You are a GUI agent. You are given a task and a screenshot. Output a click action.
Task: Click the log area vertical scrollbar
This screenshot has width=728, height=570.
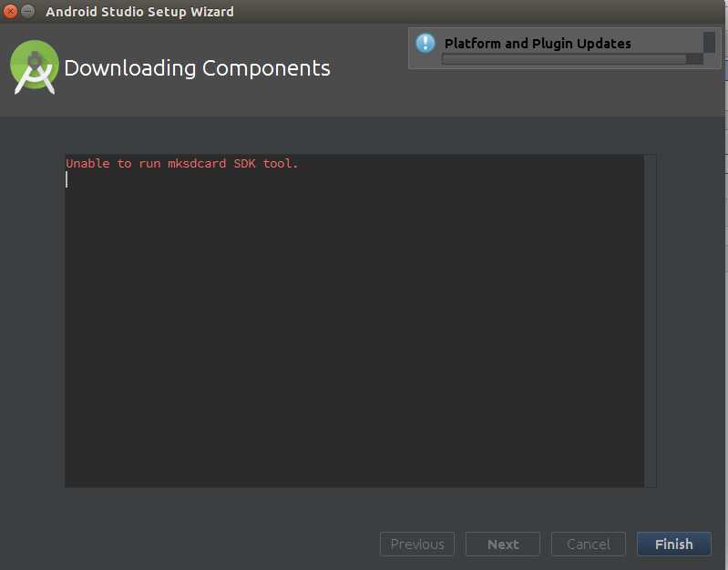pos(650,321)
